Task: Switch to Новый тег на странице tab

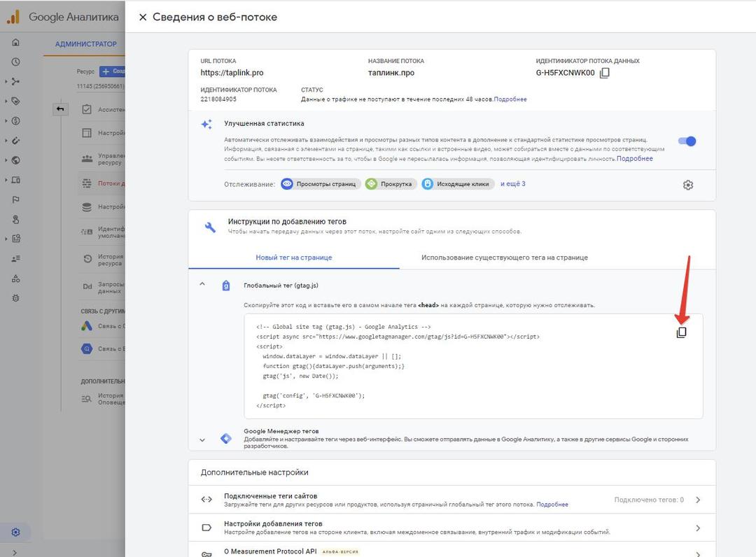Action: [x=293, y=258]
